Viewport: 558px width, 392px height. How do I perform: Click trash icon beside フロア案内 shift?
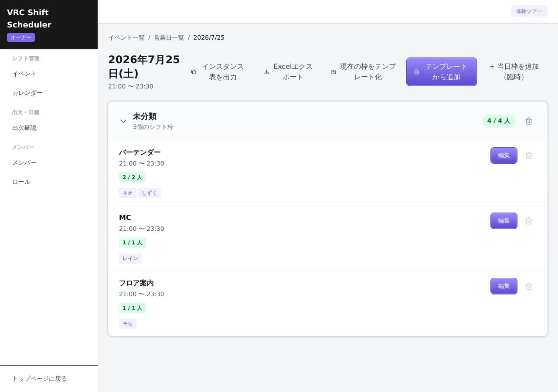click(529, 286)
